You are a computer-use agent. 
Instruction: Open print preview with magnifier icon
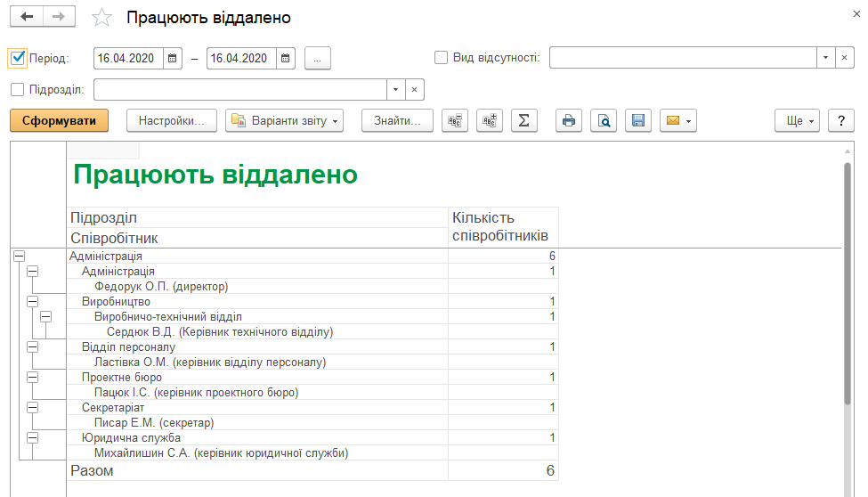(603, 121)
